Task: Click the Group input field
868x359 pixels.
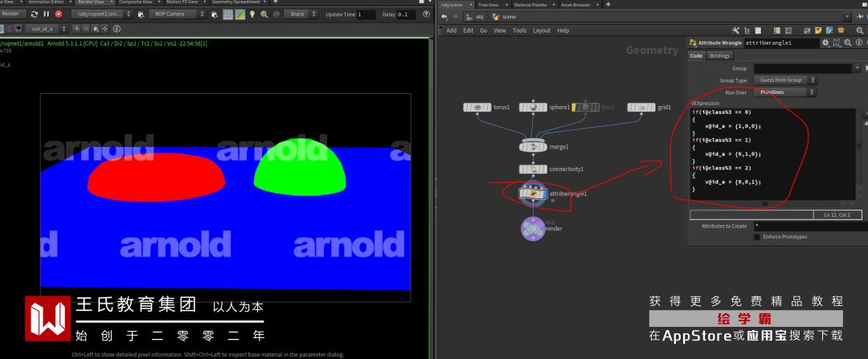Action: coord(803,68)
